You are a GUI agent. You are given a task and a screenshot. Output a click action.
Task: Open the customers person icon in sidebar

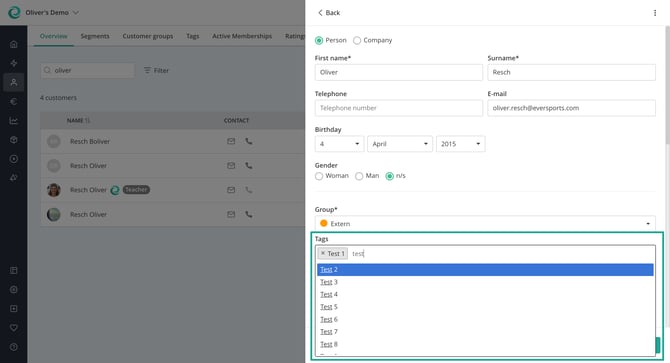(x=14, y=82)
